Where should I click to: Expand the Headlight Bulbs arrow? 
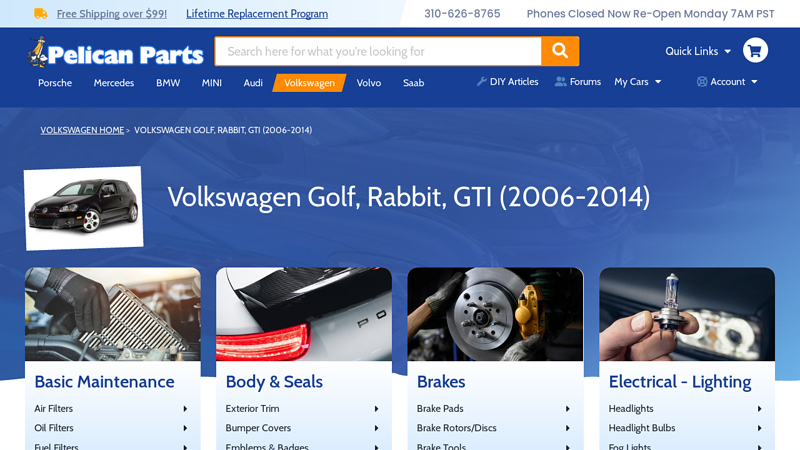(759, 428)
